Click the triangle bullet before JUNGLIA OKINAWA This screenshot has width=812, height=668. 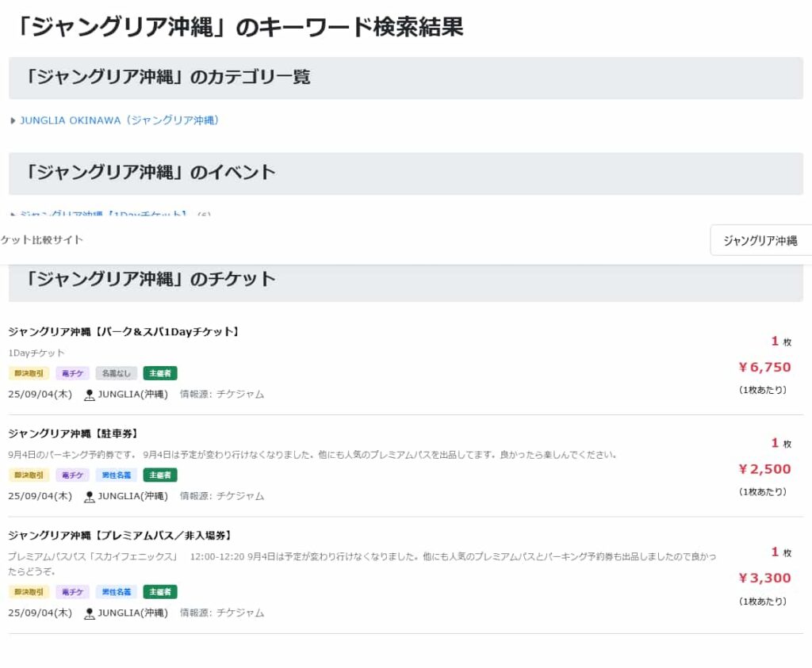point(13,121)
